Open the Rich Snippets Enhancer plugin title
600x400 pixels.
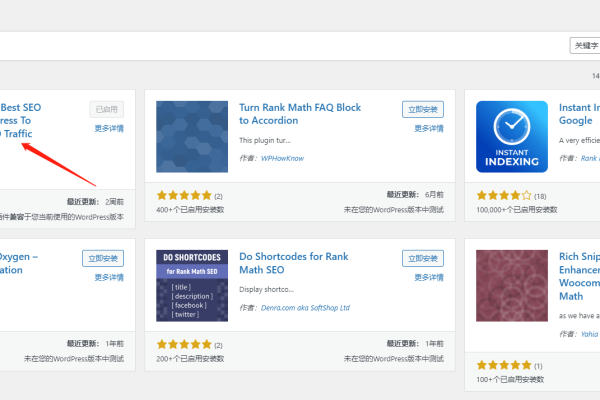579,276
